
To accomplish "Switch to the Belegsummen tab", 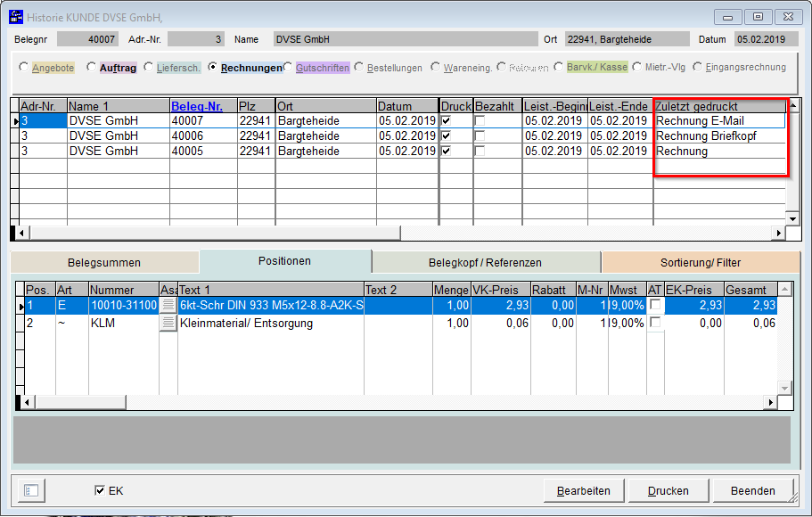I will coord(103,263).
